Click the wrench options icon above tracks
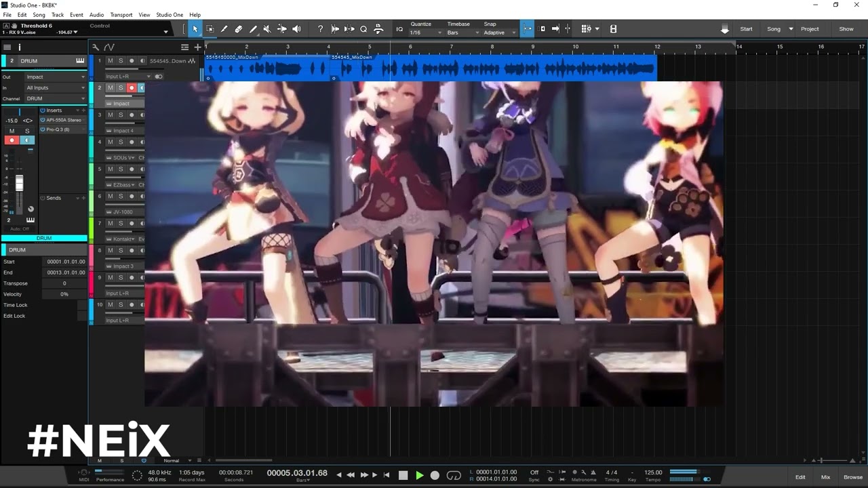The width and height of the screenshot is (868, 488). [x=96, y=47]
